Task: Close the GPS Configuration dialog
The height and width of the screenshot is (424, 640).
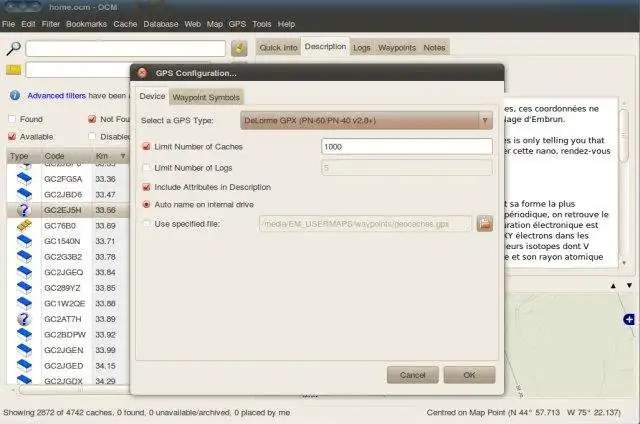Action: pos(142,73)
